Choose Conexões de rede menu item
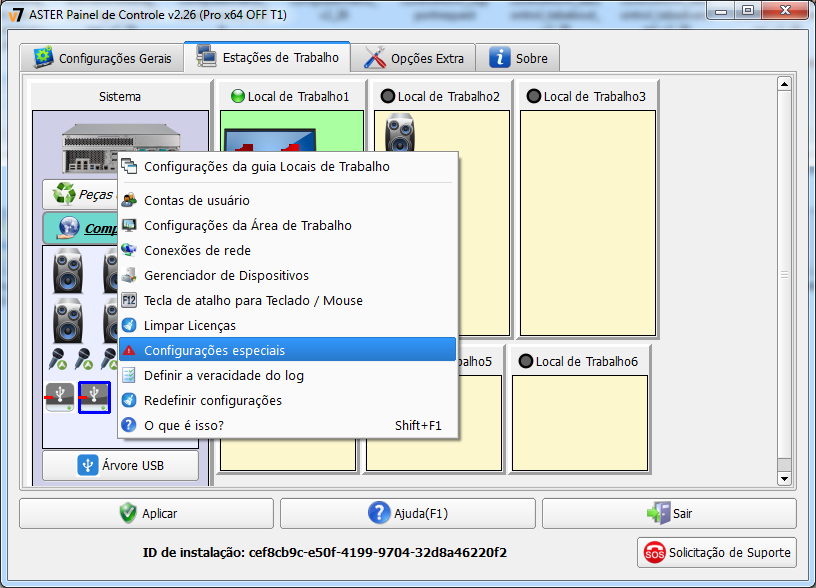Image resolution: width=816 pixels, height=588 pixels. [x=288, y=250]
